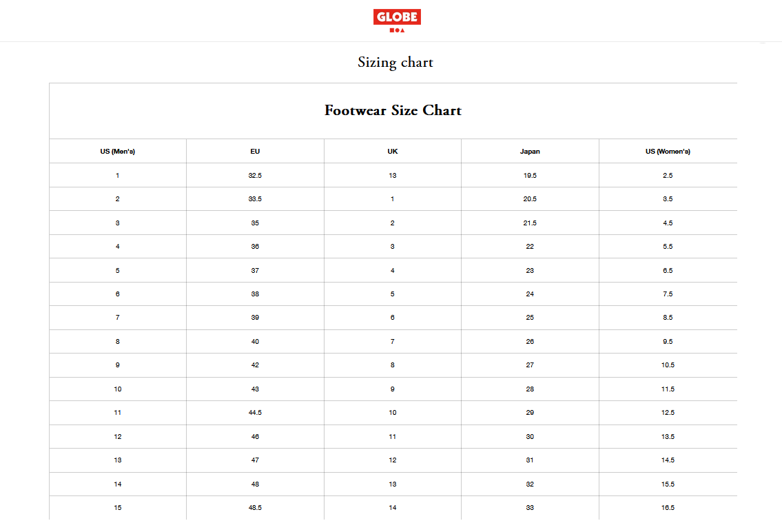
Task: Click the Sizing chart heading
Action: pos(395,62)
